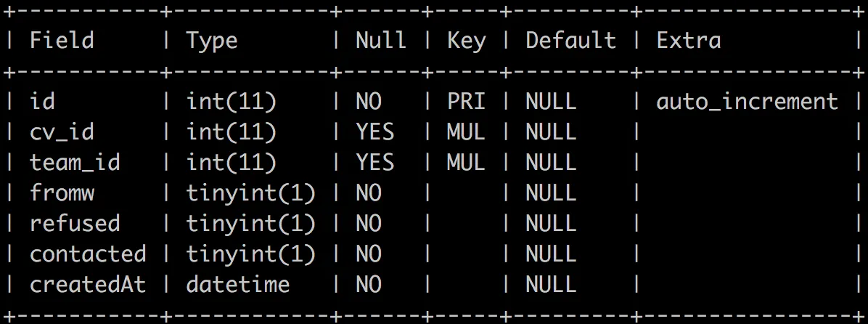Click int(11) type in id row
Screen dimensions: 868x324
click(x=231, y=102)
